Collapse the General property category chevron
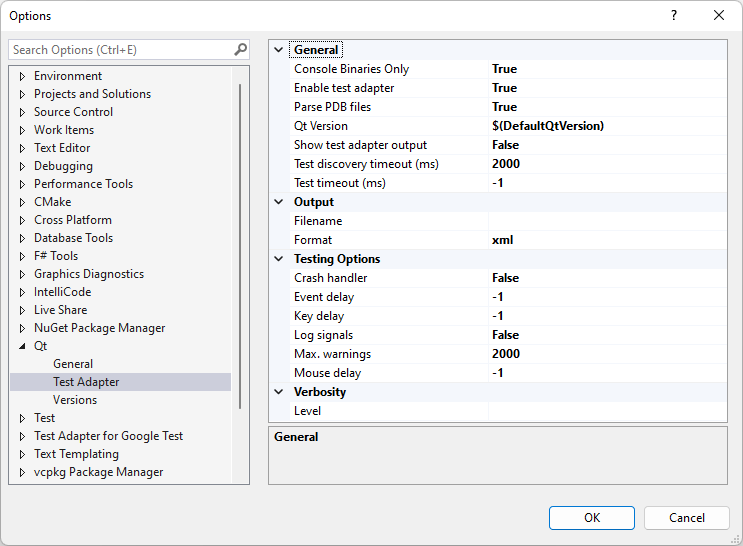 pyautogui.click(x=279, y=50)
